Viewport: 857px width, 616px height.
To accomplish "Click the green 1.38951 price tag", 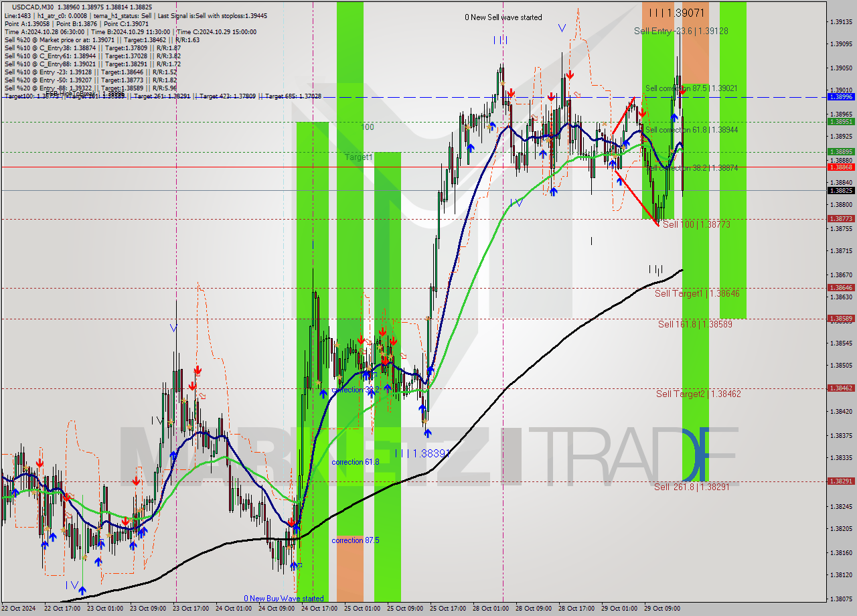I will [x=840, y=121].
